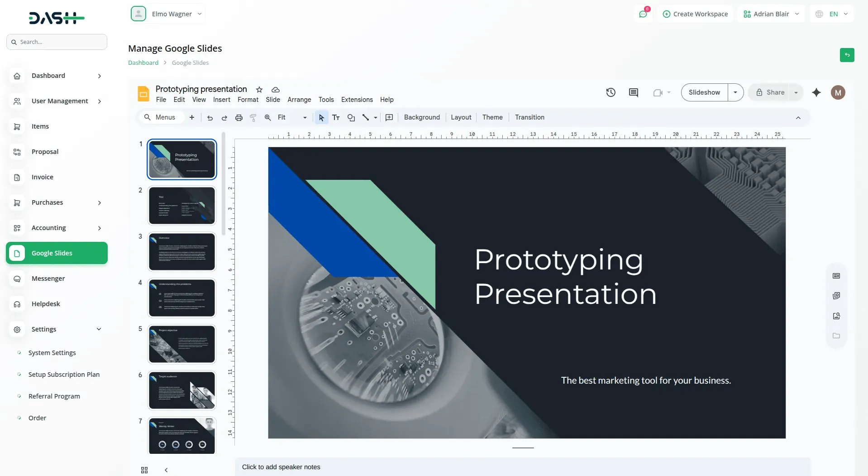Click the Create Workspace button
Viewport: 868px width, 476px height.
(696, 14)
